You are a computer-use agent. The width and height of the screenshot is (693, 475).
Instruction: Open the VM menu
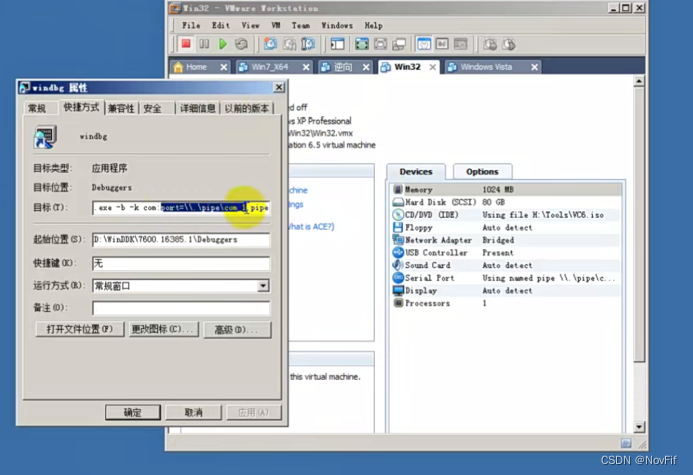(x=276, y=26)
